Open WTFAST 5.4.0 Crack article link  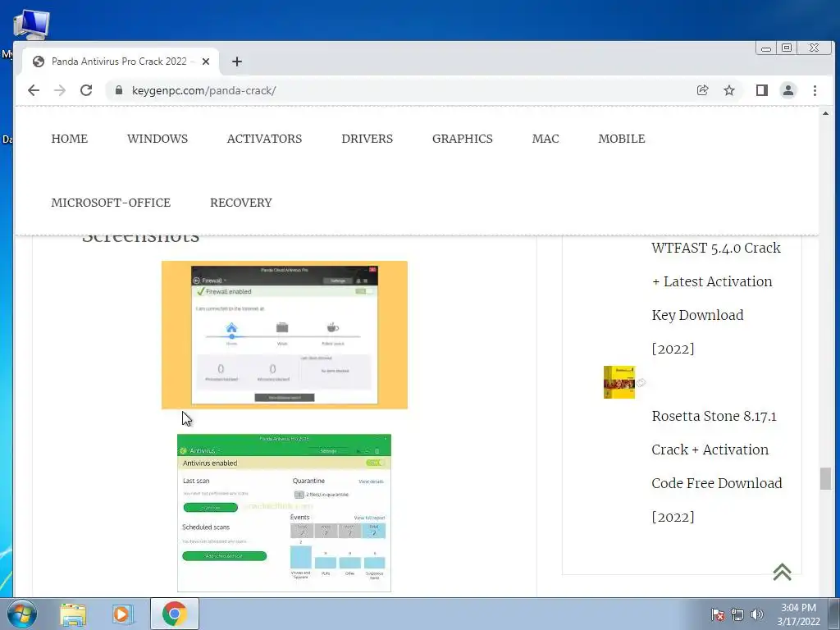coord(716,298)
